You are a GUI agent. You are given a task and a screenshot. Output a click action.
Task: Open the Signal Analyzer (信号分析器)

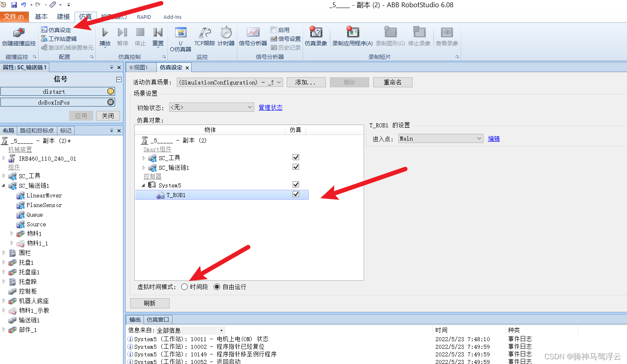pyautogui.click(x=253, y=37)
